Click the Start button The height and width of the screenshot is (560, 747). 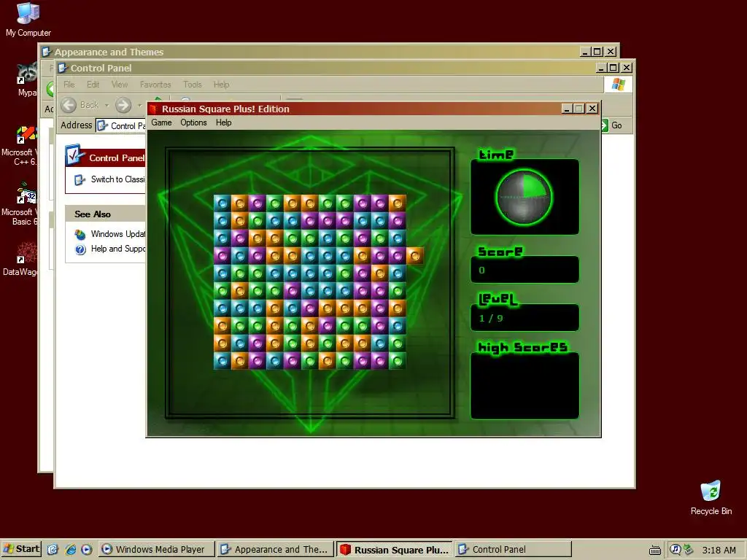pos(21,549)
